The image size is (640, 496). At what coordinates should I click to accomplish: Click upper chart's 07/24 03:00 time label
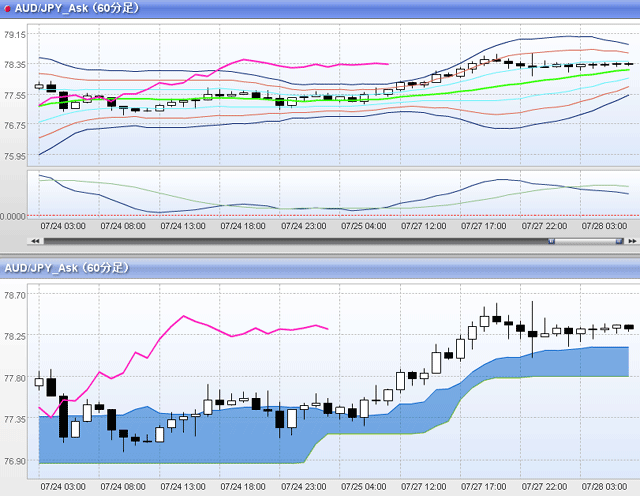pyautogui.click(x=63, y=226)
